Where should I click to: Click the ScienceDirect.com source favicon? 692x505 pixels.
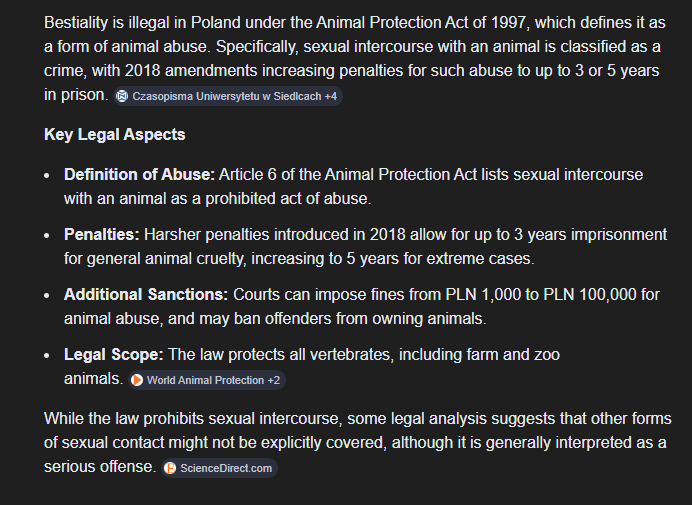click(x=170, y=468)
